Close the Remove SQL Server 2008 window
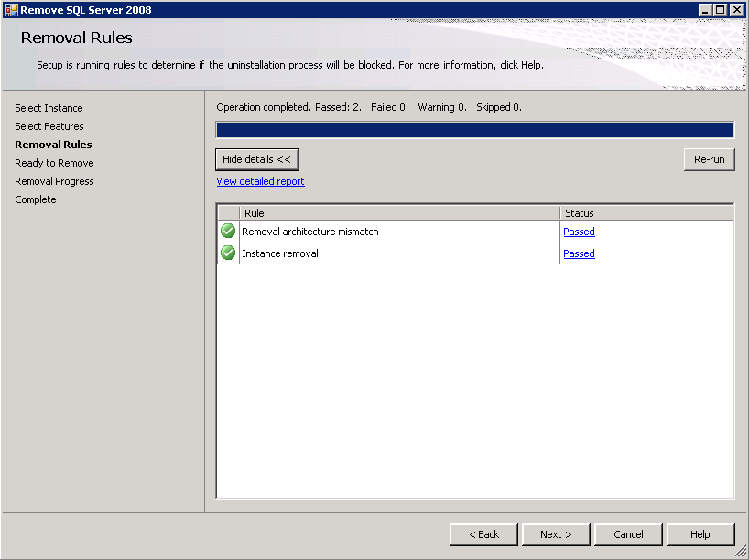The height and width of the screenshot is (560, 749). [x=736, y=9]
